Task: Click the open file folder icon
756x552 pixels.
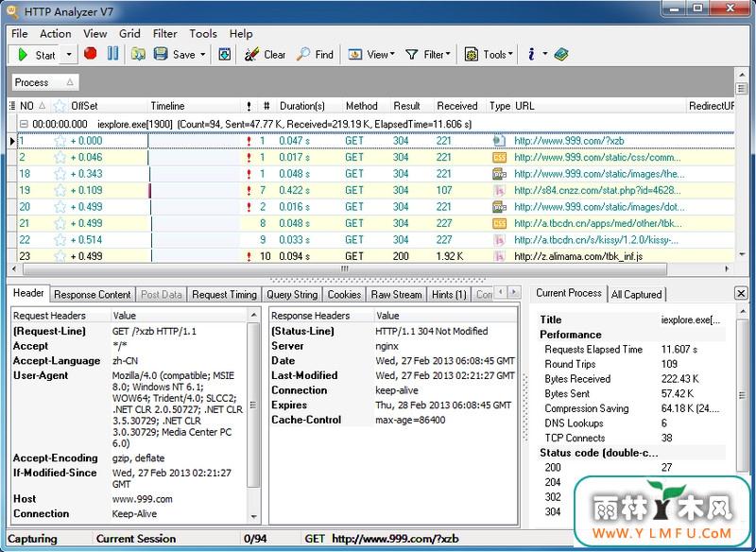Action: click(138, 54)
